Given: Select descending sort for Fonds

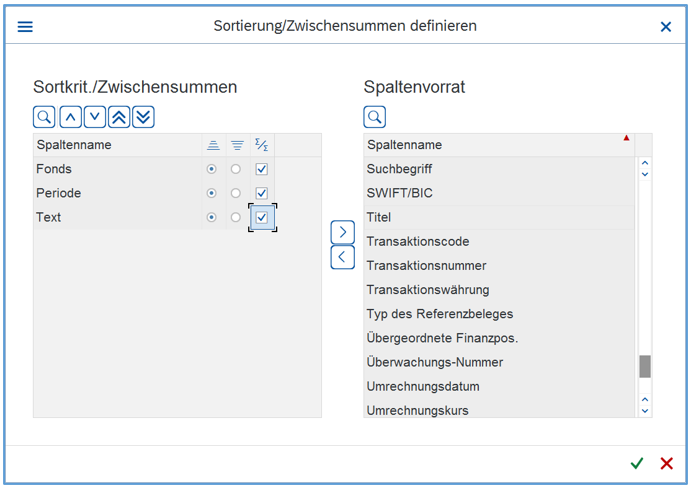Looking at the screenshot, I should click(x=236, y=169).
